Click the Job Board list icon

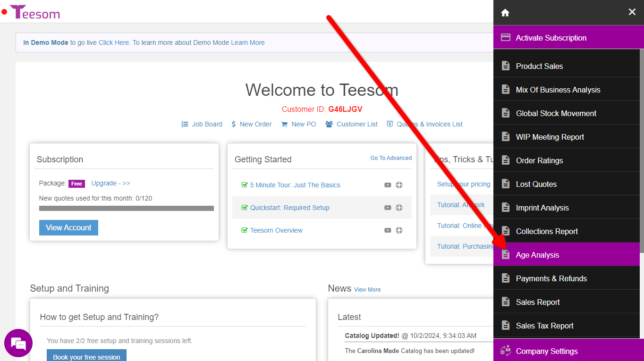(x=185, y=124)
